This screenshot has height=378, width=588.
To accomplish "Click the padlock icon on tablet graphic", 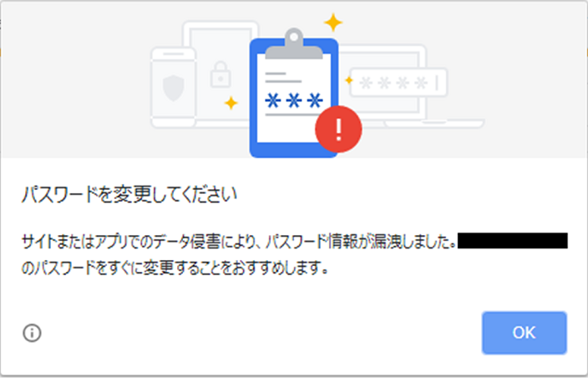I will 220,74.
